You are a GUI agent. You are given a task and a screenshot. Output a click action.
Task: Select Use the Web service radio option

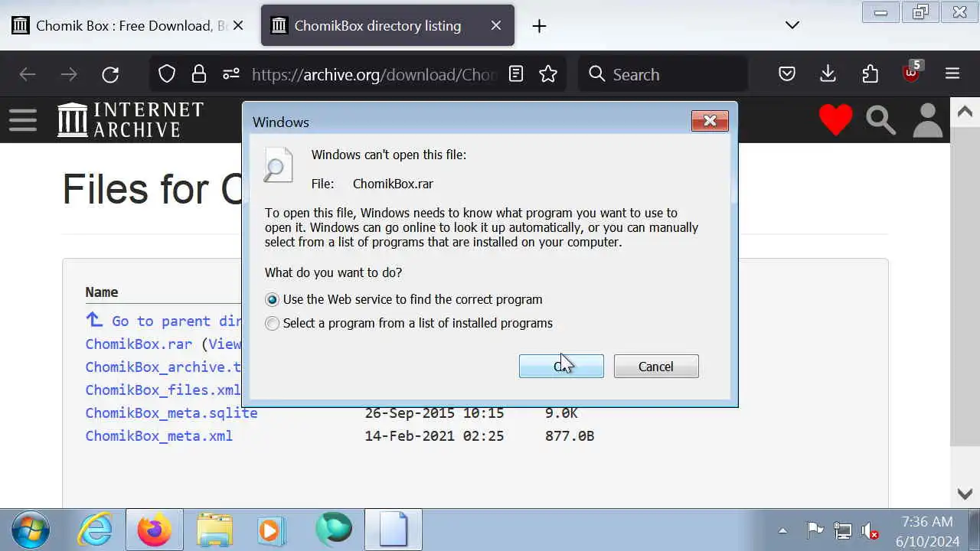point(272,300)
